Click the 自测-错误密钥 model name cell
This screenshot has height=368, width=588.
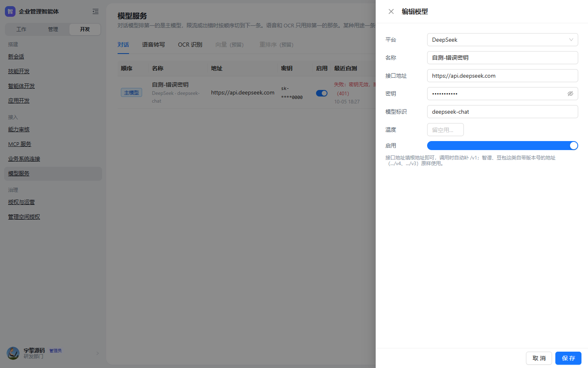point(170,85)
